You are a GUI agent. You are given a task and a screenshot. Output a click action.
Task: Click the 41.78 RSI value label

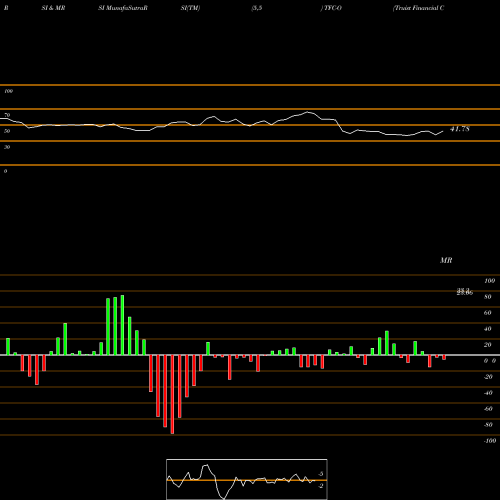coord(460,129)
